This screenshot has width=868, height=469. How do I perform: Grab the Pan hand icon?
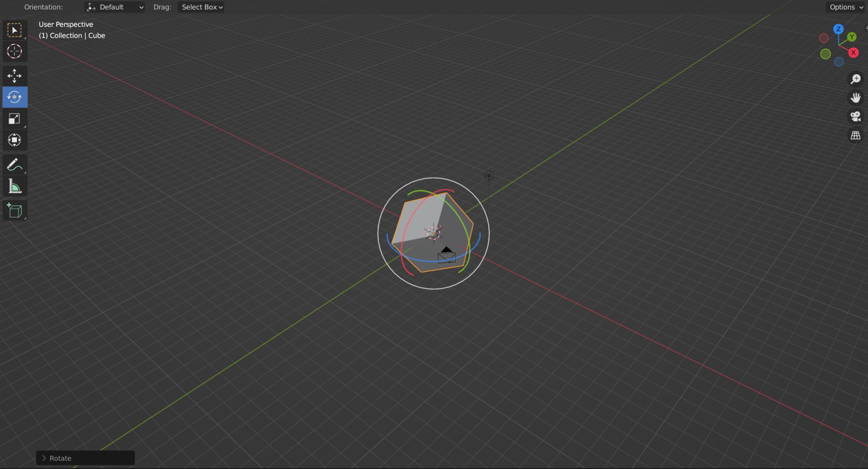pyautogui.click(x=856, y=97)
